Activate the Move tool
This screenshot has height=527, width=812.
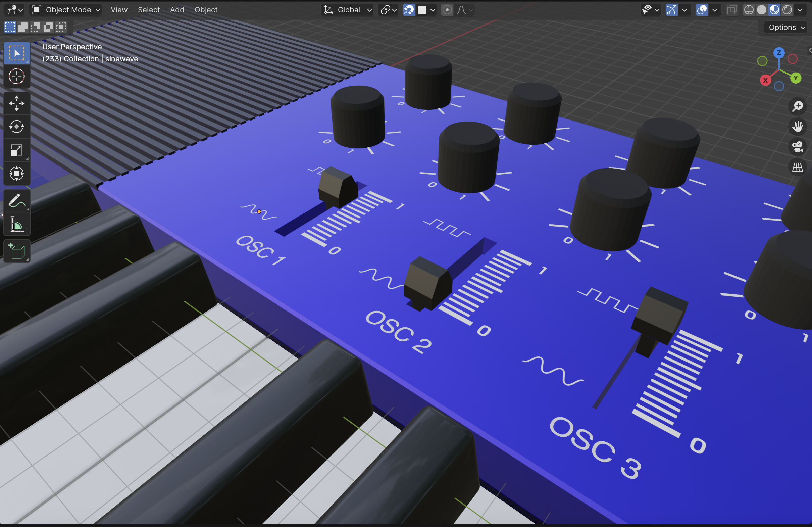point(17,103)
